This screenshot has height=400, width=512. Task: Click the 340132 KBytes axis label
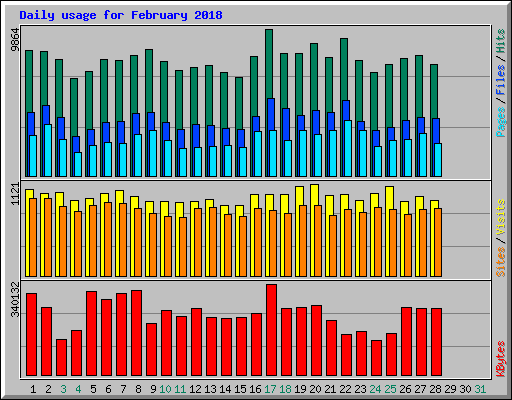(15, 299)
